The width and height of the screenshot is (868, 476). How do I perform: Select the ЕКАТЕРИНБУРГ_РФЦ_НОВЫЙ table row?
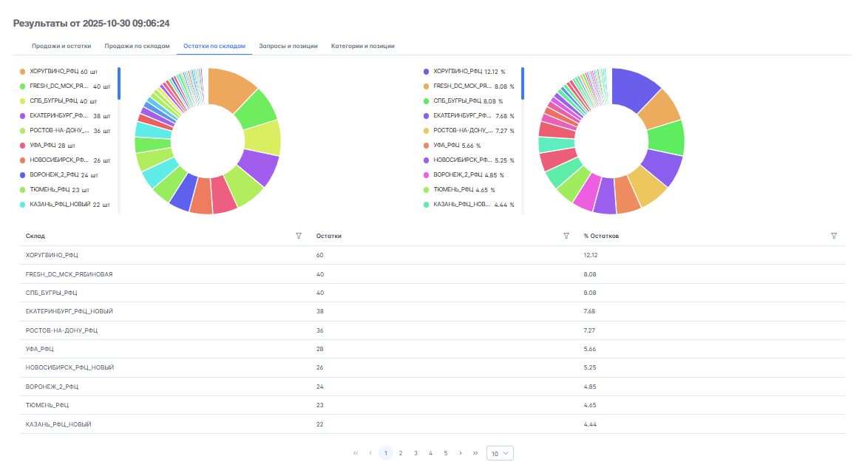pyautogui.click(x=69, y=311)
